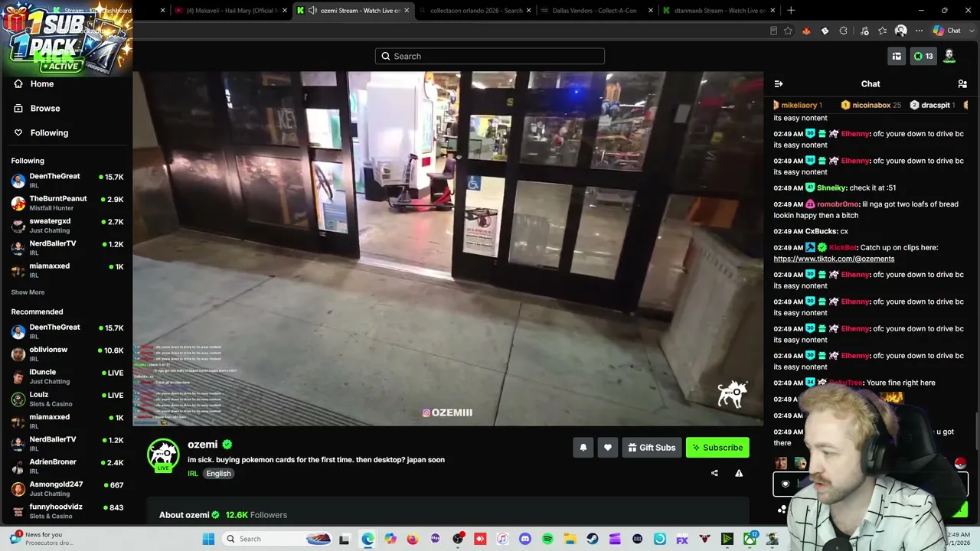Open a new browser tab

click(791, 11)
